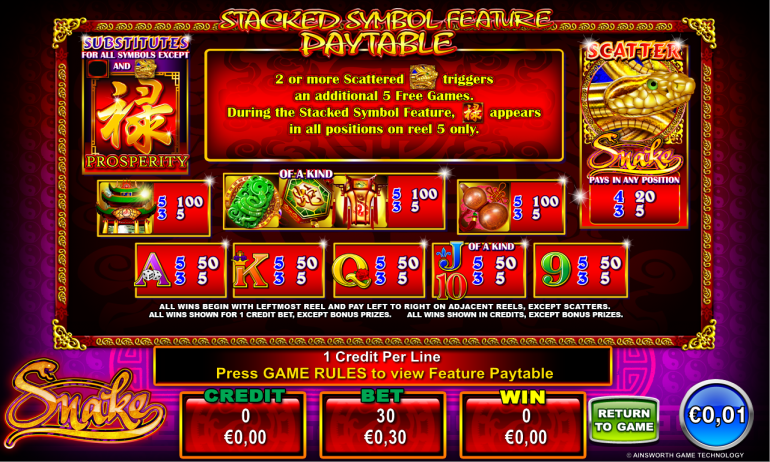This screenshot has height=462, width=770.
Task: Click the scatter payout values box
Action: [634, 205]
